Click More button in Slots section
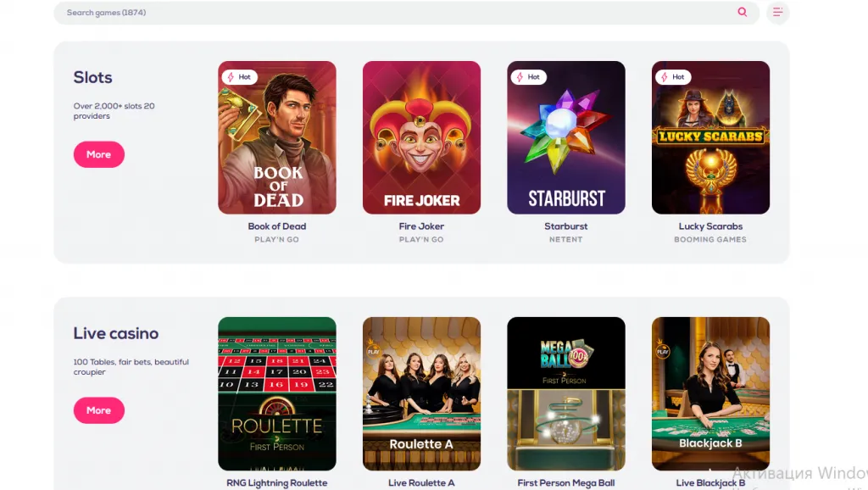Image resolution: width=868 pixels, height=490 pixels. (x=99, y=154)
